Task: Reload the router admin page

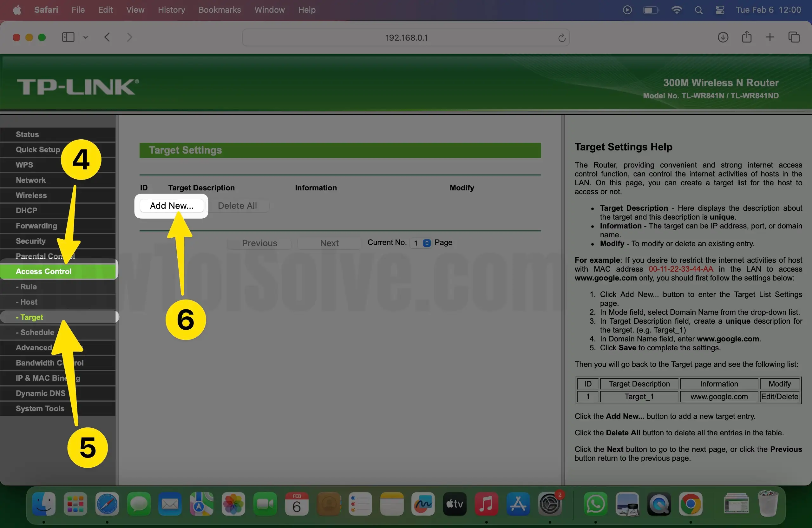Action: (561, 37)
